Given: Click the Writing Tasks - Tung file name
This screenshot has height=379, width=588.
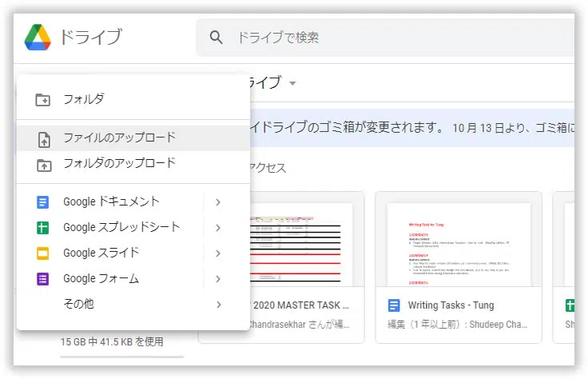Looking at the screenshot, I should tap(451, 305).
